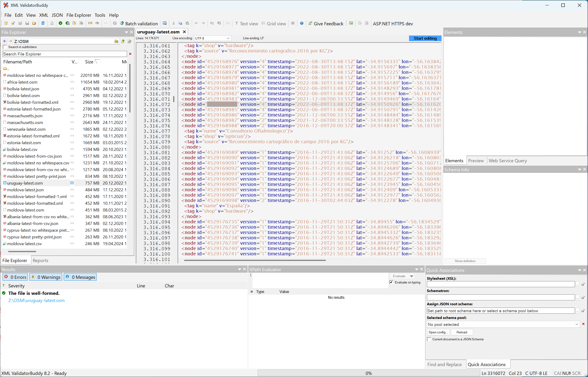Open the File menu

tap(8, 15)
